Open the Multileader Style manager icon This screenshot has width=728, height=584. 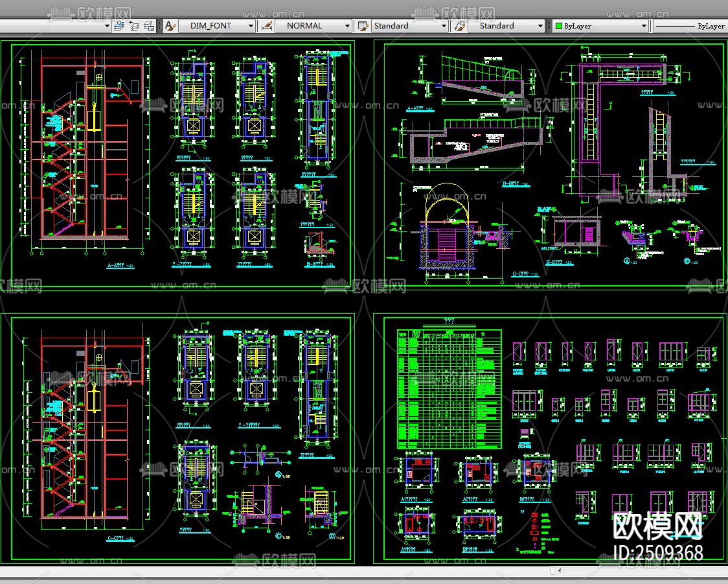[x=460, y=26]
